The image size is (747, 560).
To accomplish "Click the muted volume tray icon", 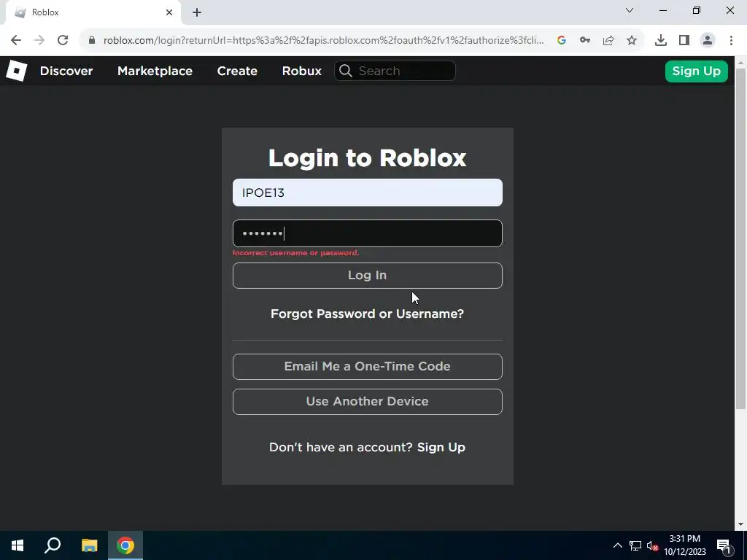I will 652,545.
